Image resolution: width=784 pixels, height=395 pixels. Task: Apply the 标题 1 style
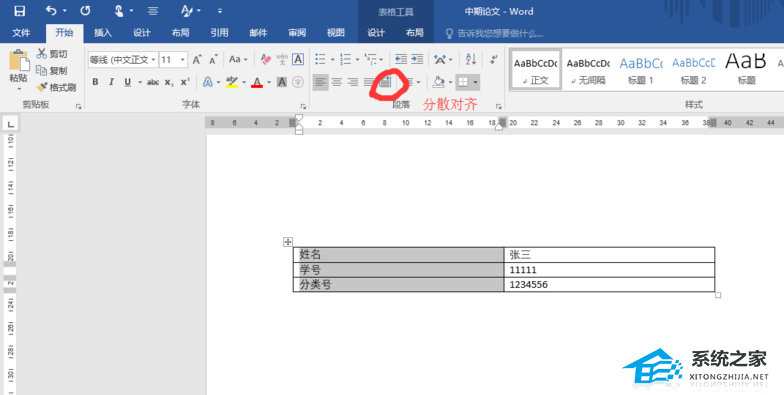640,70
